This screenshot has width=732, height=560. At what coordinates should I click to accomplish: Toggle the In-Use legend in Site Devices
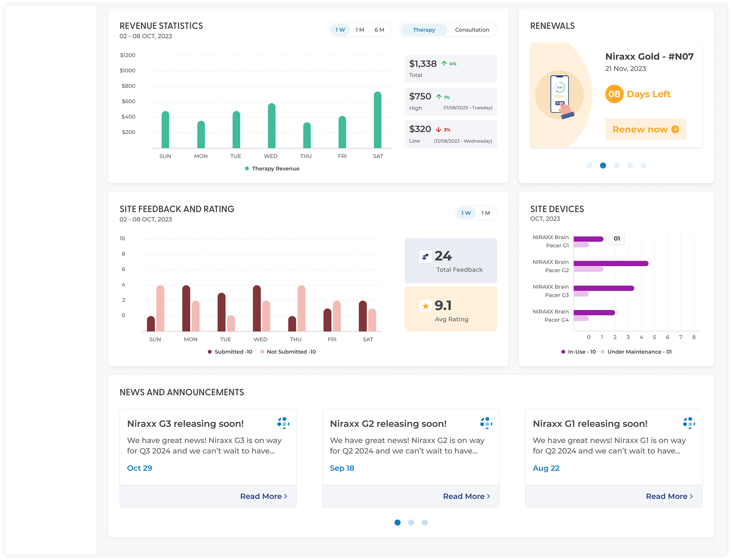tap(579, 351)
